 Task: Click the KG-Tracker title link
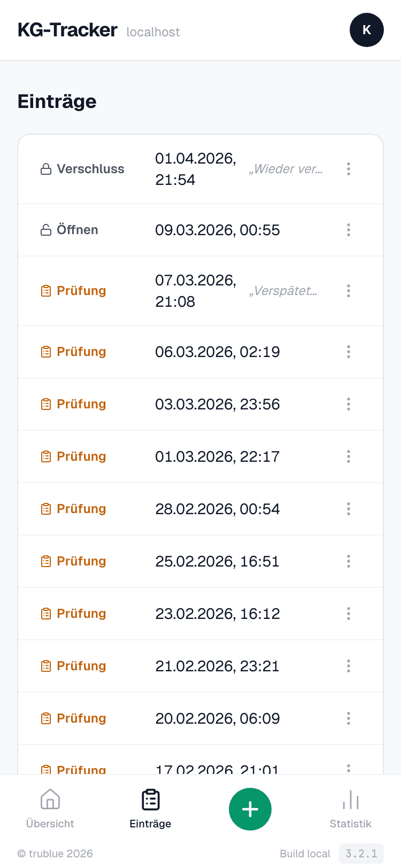coord(67,30)
